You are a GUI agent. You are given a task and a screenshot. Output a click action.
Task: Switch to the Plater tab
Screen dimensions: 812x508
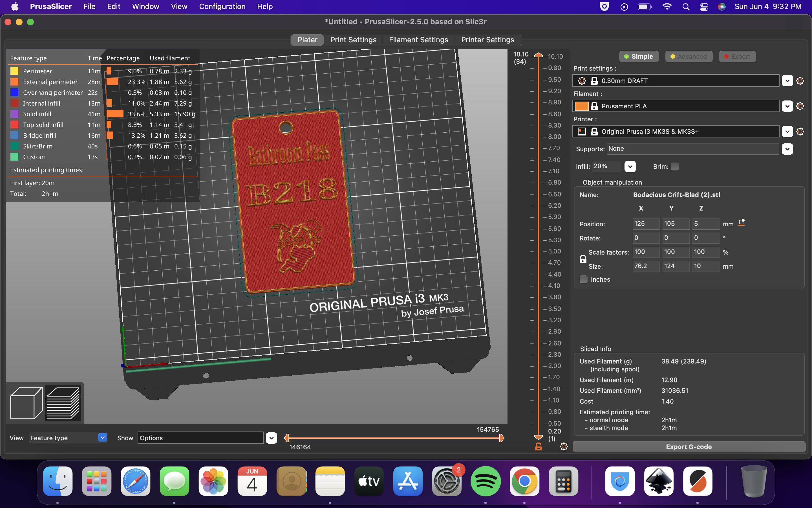click(307, 40)
